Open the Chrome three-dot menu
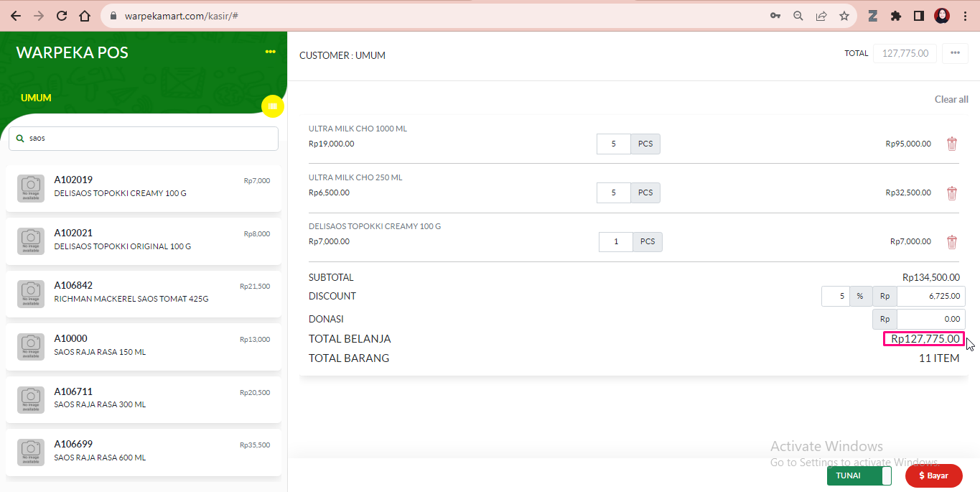Screen dimensions: 980x492 [x=965, y=16]
